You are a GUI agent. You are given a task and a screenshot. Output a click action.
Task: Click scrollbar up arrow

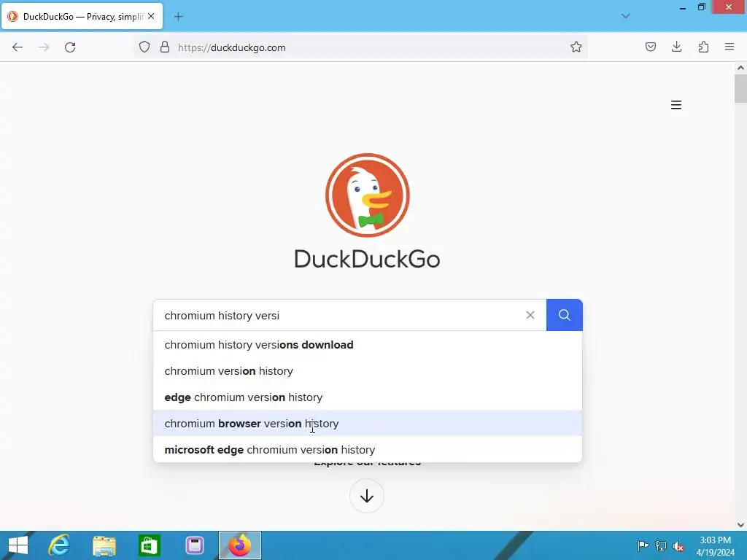(x=740, y=68)
